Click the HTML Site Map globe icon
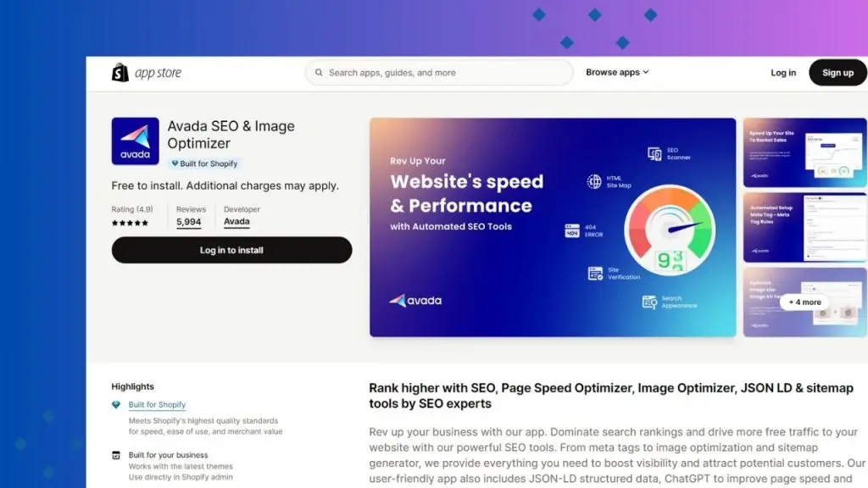The image size is (868, 488). [x=594, y=181]
